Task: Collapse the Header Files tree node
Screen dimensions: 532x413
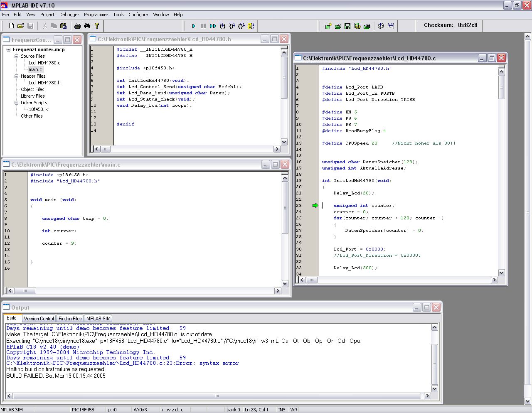Action: tap(17, 76)
